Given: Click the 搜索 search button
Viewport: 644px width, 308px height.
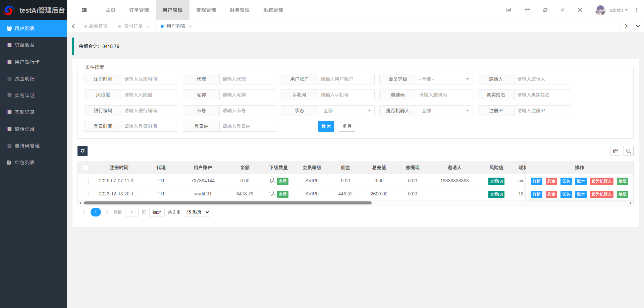Looking at the screenshot, I should pos(326,126).
